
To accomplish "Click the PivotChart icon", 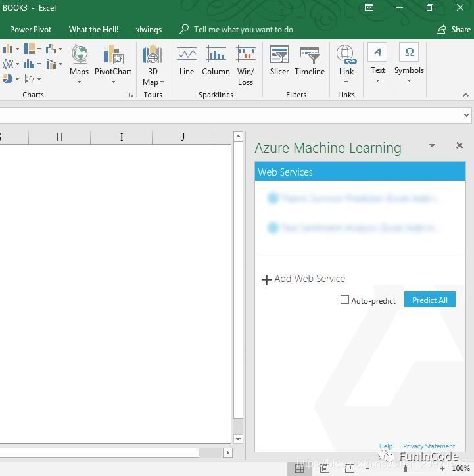I will click(x=113, y=55).
